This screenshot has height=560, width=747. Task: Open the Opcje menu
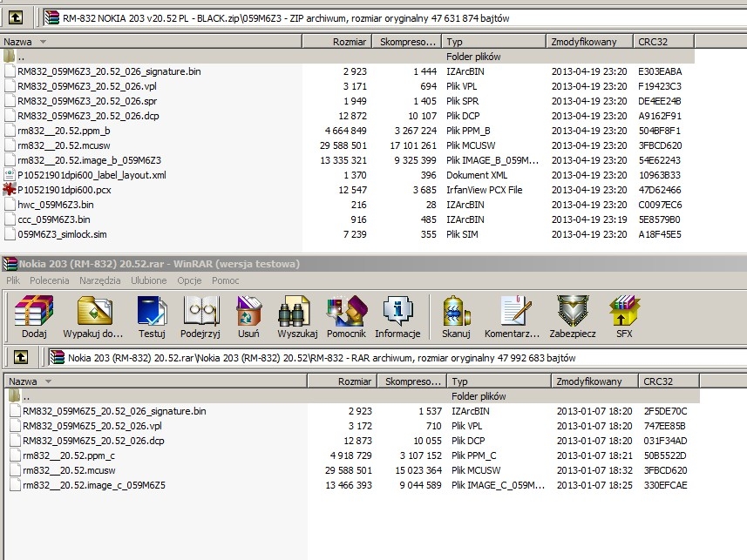coord(189,280)
